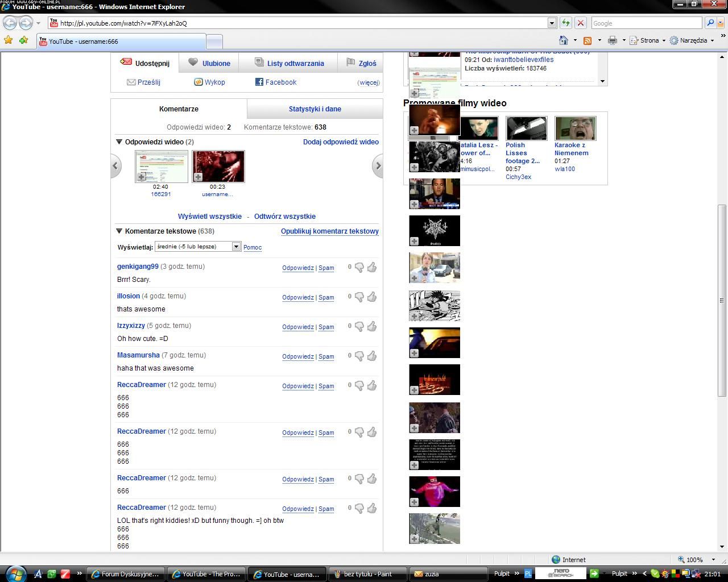Screen dimensions: 728x582
Task: Open the Karaoke z Niemenem promoted thumbnail
Action: click(575, 128)
